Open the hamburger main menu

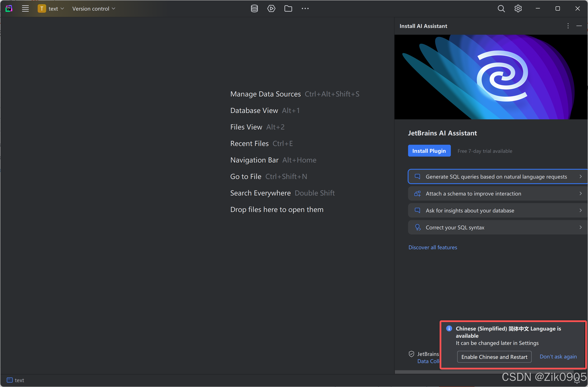[x=25, y=9]
